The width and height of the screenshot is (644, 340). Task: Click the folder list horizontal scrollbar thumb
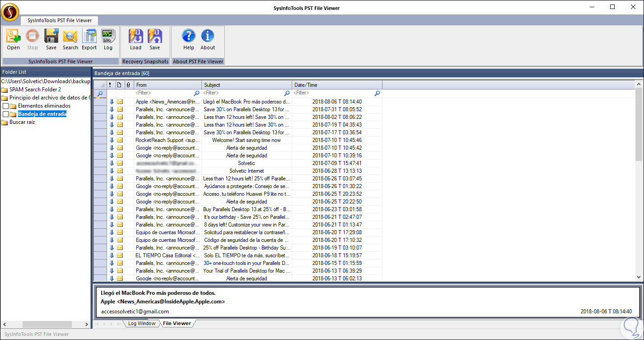[x=47, y=325]
